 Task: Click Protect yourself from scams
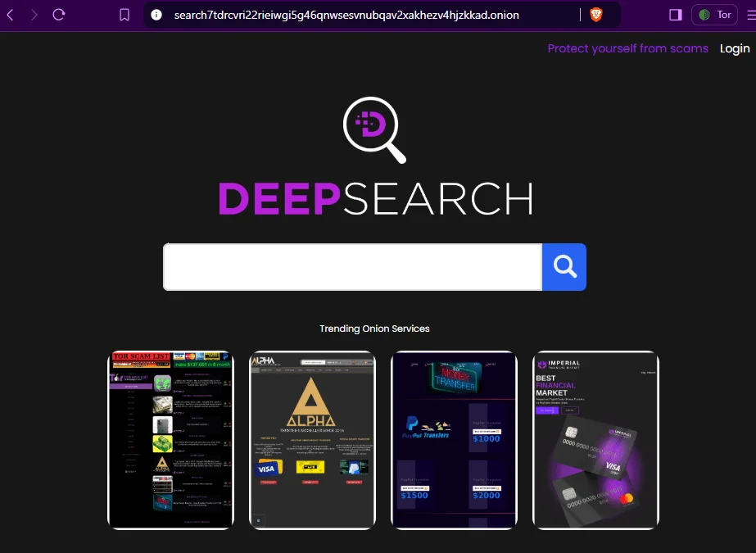tap(627, 48)
